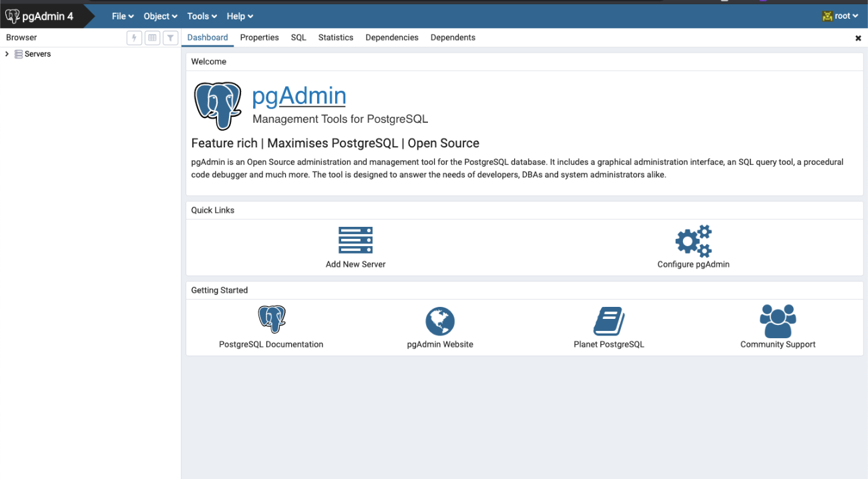868x479 pixels.
Task: Open PostgreSQL Documentation elephant icon
Action: tap(272, 320)
